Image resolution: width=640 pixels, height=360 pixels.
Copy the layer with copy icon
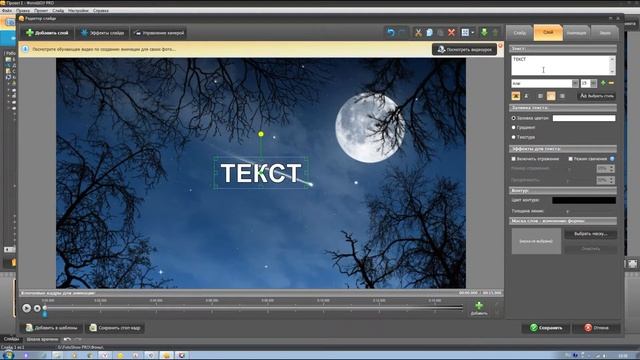pos(429,33)
